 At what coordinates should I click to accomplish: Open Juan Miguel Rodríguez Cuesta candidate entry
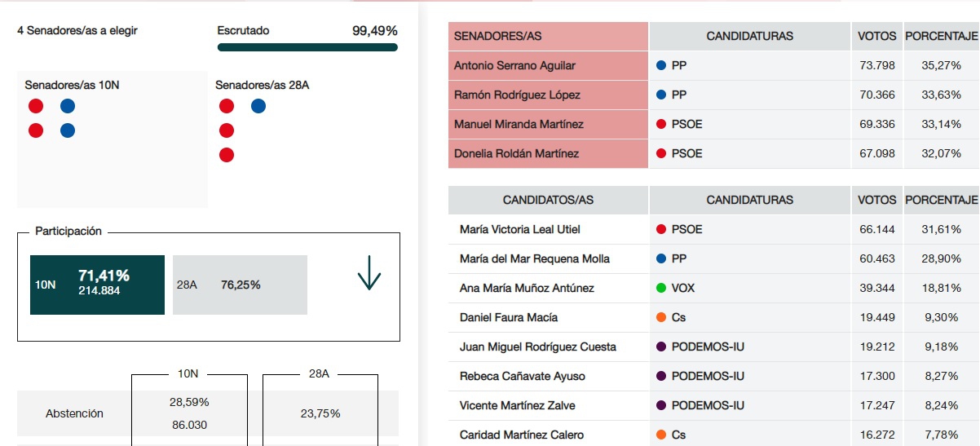[538, 347]
